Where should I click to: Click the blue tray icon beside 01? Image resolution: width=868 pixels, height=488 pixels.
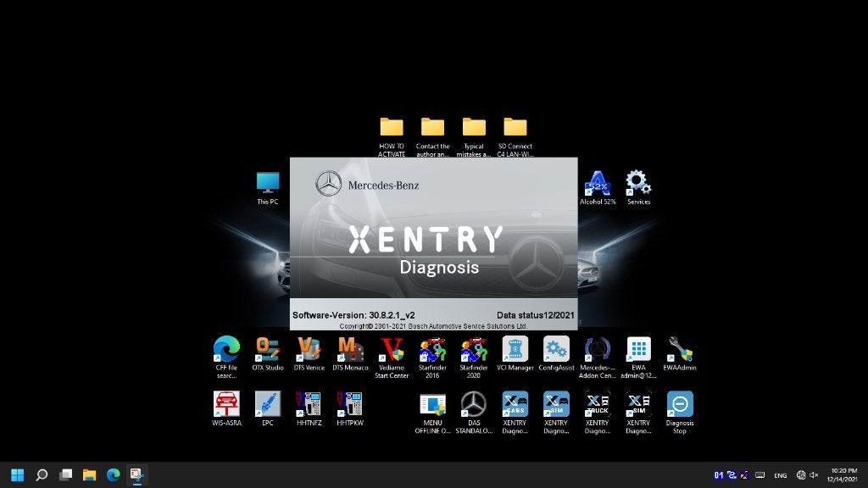click(732, 474)
